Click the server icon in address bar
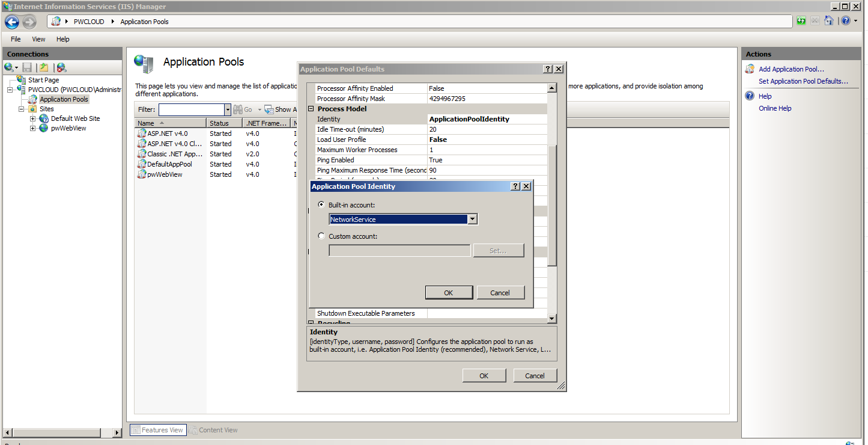868x445 pixels. (x=56, y=21)
